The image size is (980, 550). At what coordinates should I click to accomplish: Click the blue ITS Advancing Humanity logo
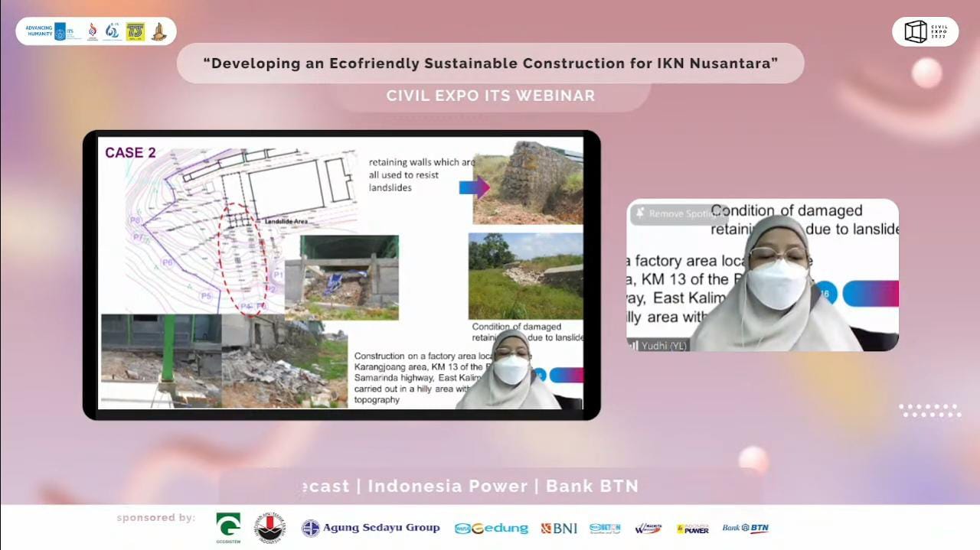(53, 31)
